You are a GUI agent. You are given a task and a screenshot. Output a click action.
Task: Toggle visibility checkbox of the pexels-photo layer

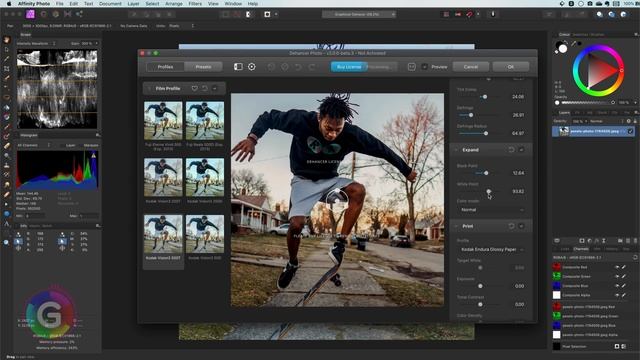[631, 131]
